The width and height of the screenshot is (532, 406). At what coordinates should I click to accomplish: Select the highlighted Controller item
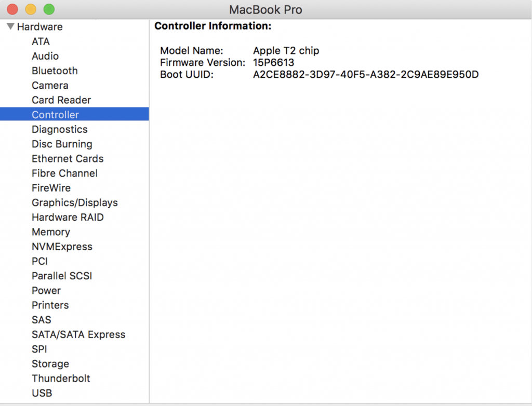[x=74, y=114]
